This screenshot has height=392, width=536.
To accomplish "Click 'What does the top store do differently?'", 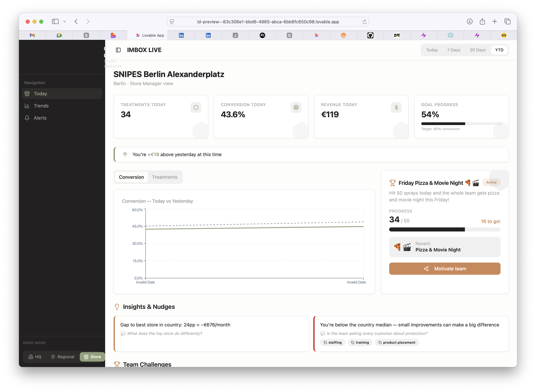I will coord(165,333).
